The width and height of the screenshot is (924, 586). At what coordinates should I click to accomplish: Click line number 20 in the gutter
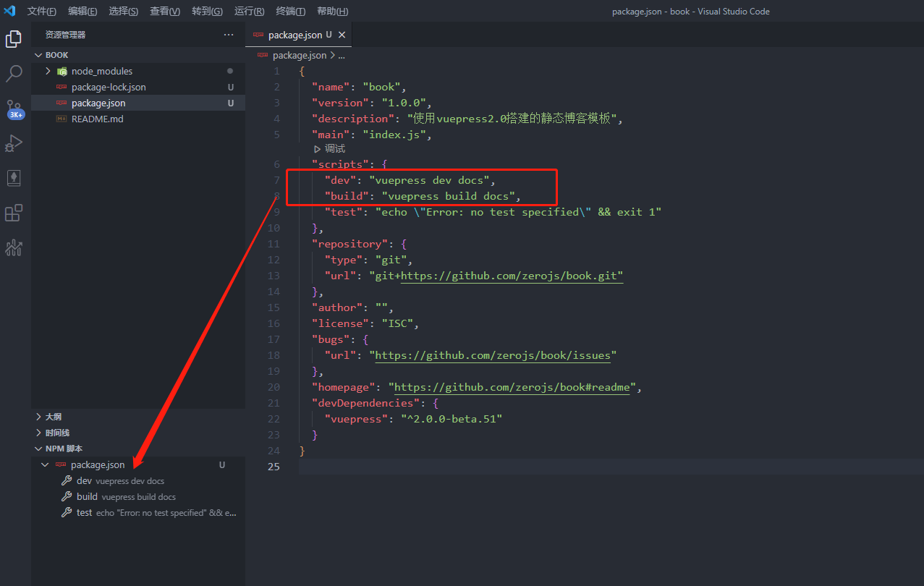[x=274, y=388]
